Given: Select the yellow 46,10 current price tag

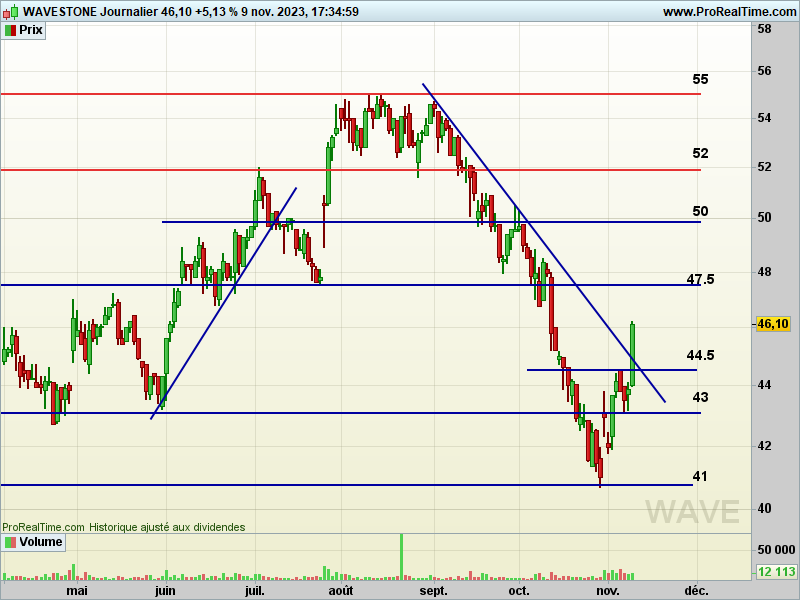Looking at the screenshot, I should [x=773, y=324].
